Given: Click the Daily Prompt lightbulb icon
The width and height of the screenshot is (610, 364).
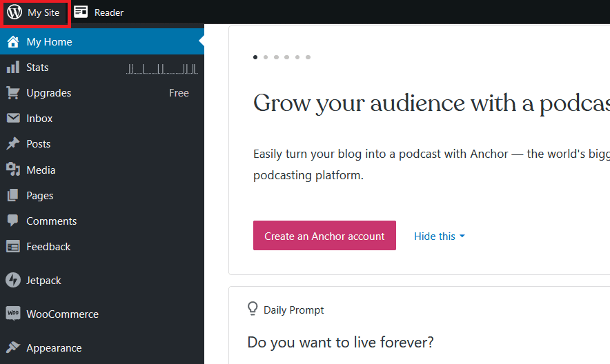Looking at the screenshot, I should [x=253, y=309].
